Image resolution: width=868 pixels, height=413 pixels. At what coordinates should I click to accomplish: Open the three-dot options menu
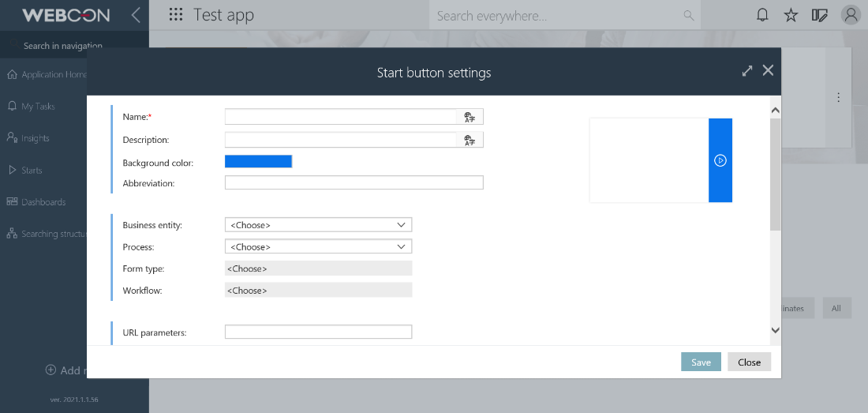click(x=839, y=97)
